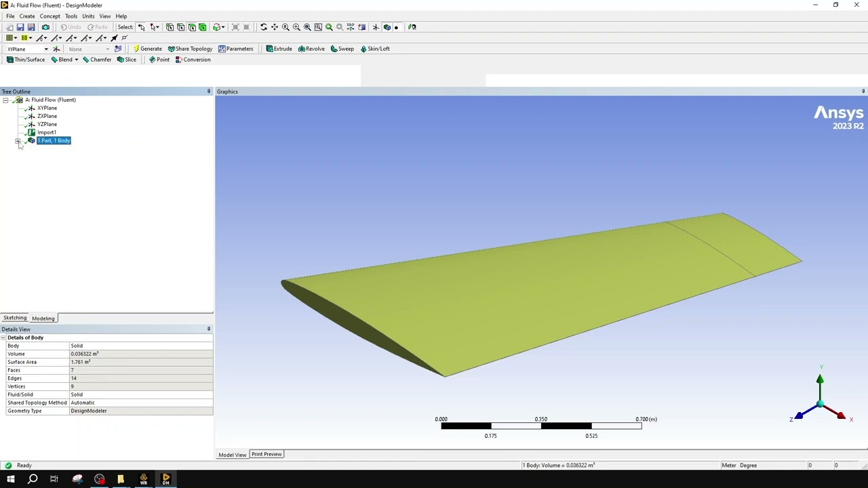Screen dimensions: 868x488
Task: Click the Save project icon
Action: [20, 27]
